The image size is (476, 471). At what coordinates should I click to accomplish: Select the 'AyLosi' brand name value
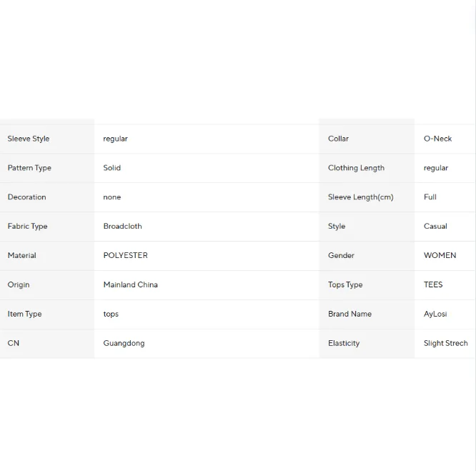pos(435,314)
